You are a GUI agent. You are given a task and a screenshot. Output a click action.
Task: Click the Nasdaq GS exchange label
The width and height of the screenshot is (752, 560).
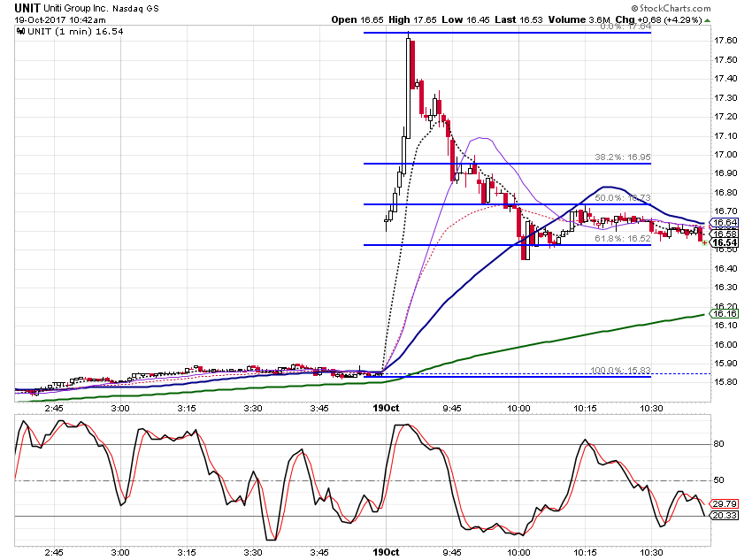pos(135,9)
